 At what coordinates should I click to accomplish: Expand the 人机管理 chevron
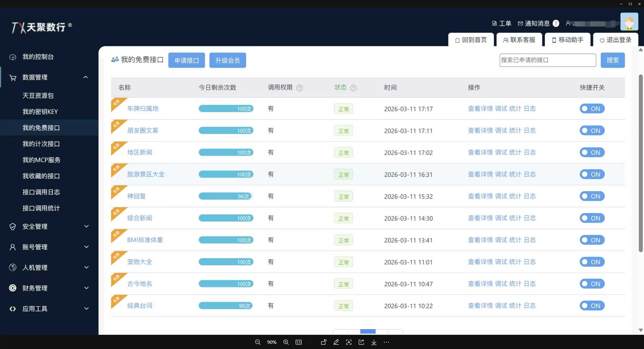(x=86, y=267)
